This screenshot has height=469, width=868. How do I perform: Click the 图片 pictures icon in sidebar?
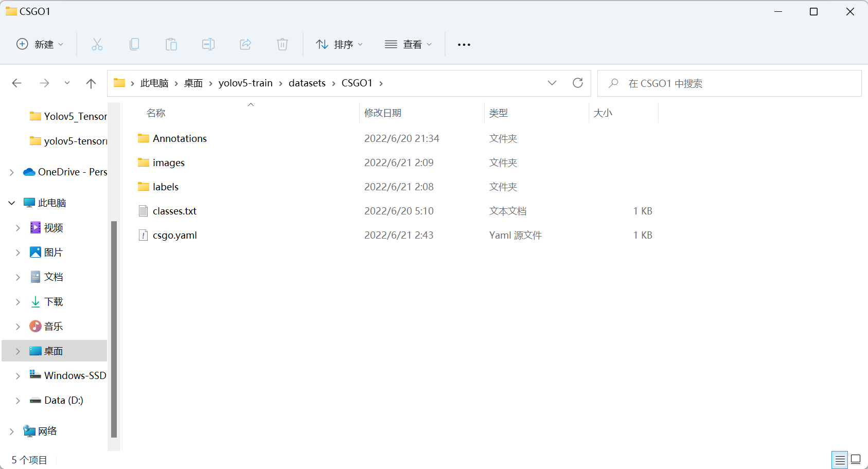[x=36, y=252]
